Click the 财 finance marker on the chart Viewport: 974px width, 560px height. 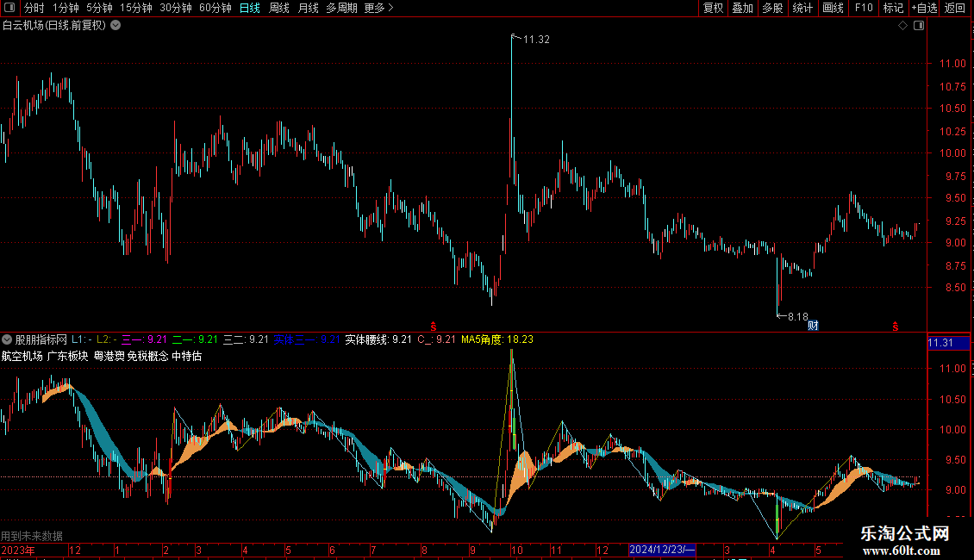[x=813, y=326]
